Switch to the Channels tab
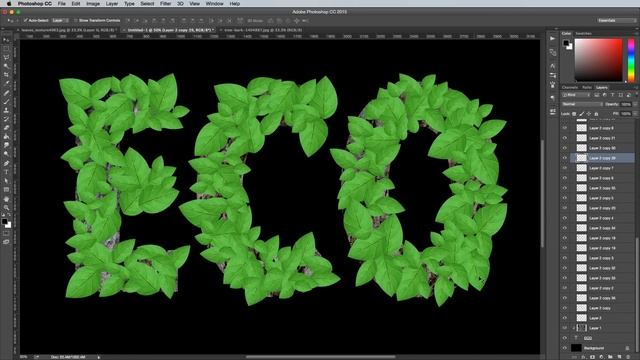640x360 pixels. [x=570, y=87]
